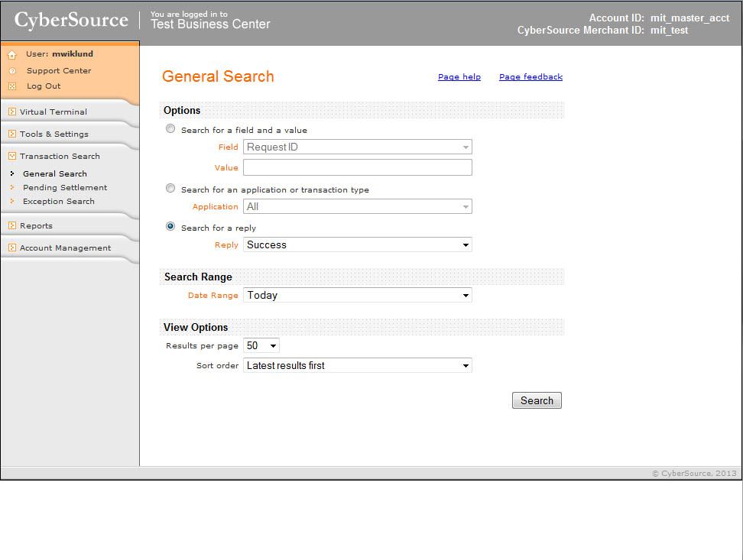Click the Account Management arrow icon
Screen dimensions: 743x560
click(x=12, y=248)
